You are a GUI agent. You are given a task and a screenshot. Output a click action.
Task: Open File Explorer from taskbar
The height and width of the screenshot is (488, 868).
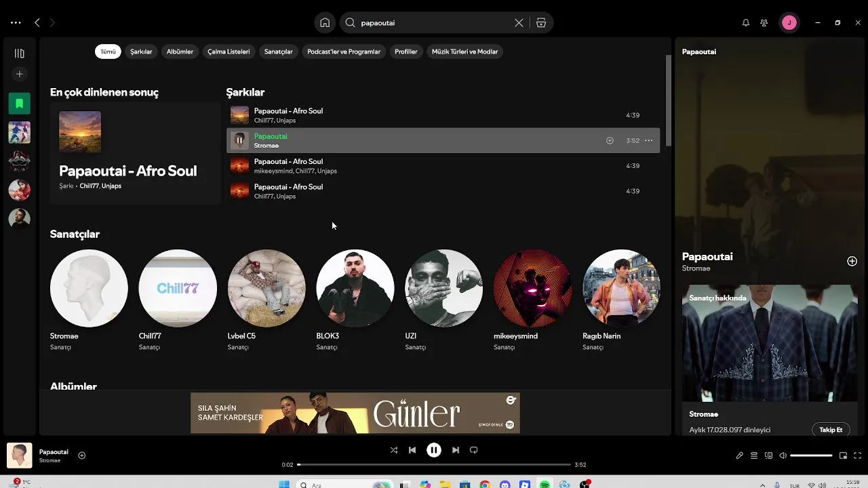point(445,485)
